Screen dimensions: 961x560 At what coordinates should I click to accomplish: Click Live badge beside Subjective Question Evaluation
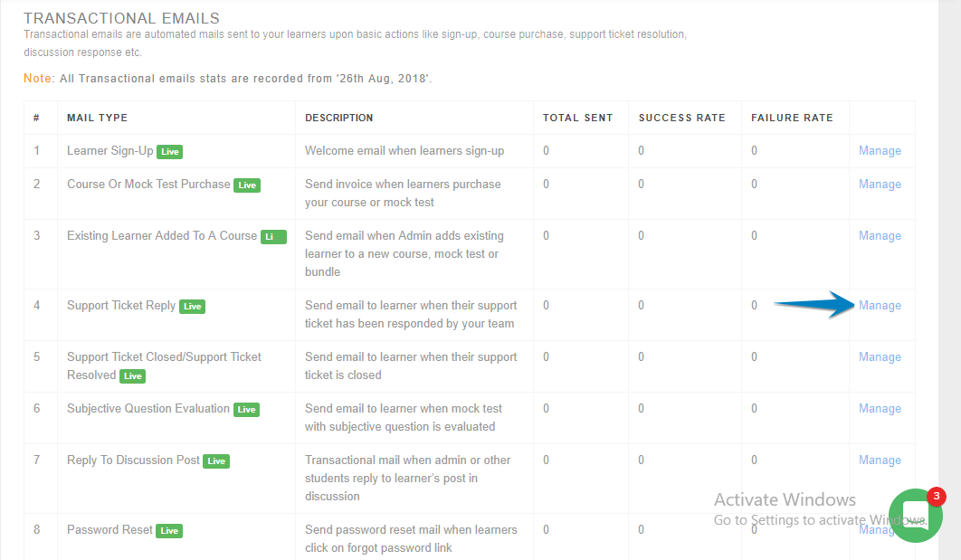(x=246, y=410)
